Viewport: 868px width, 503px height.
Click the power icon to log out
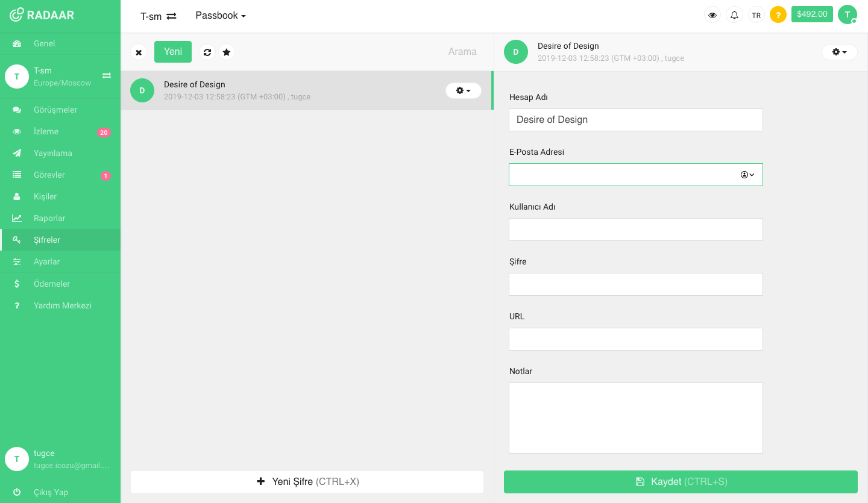click(17, 492)
